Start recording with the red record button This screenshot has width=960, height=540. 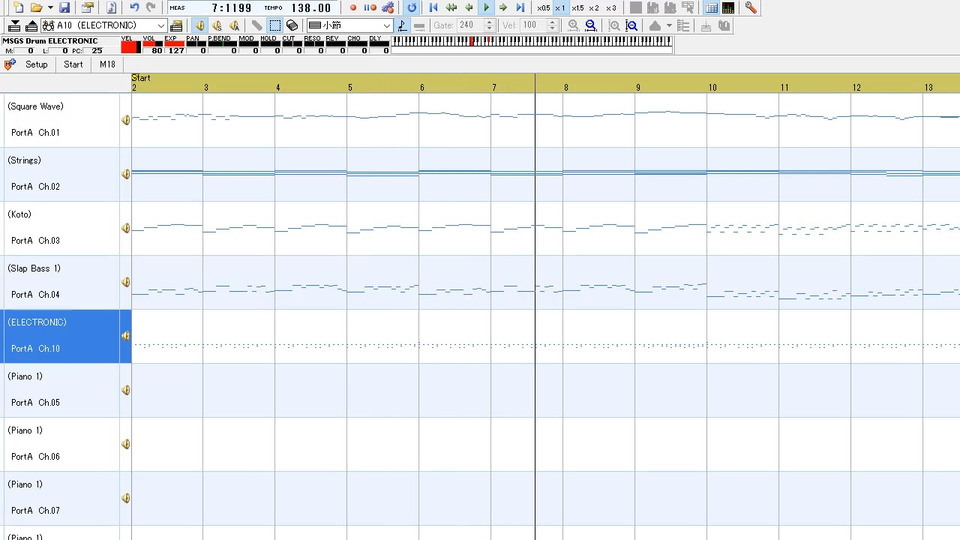click(353, 8)
